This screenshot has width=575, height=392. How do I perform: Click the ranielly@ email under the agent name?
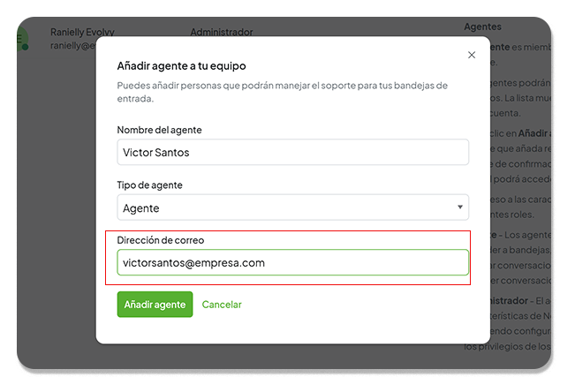click(73, 46)
